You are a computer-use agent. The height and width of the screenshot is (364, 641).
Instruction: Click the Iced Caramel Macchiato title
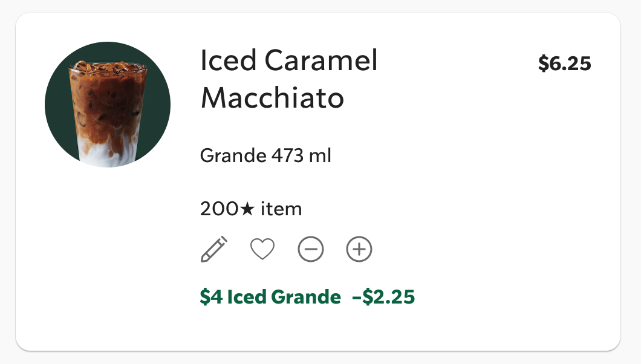(x=288, y=79)
